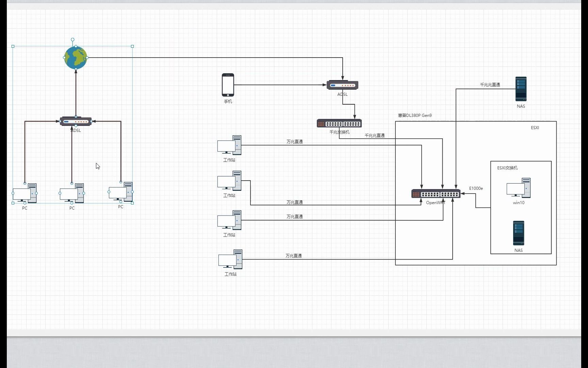This screenshot has height=368, width=588.
Task: Click the top-left selection resize handle
Action: [x=13, y=46]
